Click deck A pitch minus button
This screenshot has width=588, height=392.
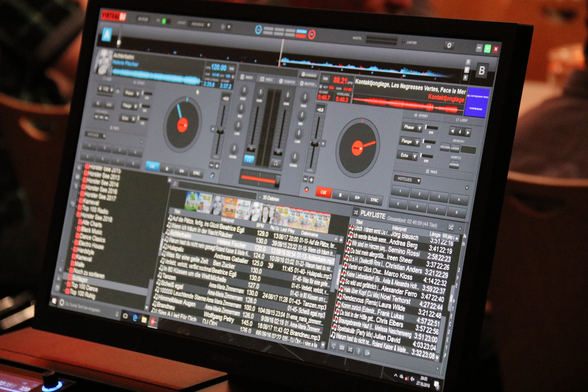coord(211,165)
